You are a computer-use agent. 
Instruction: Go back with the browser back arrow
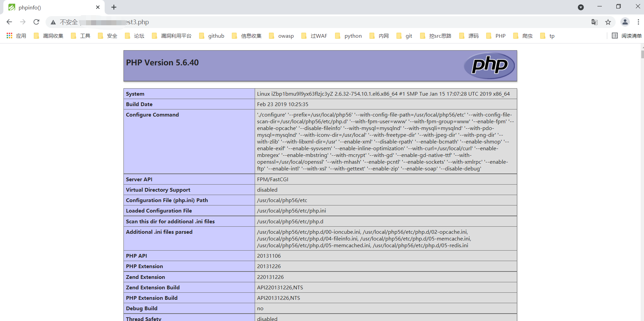pos(9,22)
